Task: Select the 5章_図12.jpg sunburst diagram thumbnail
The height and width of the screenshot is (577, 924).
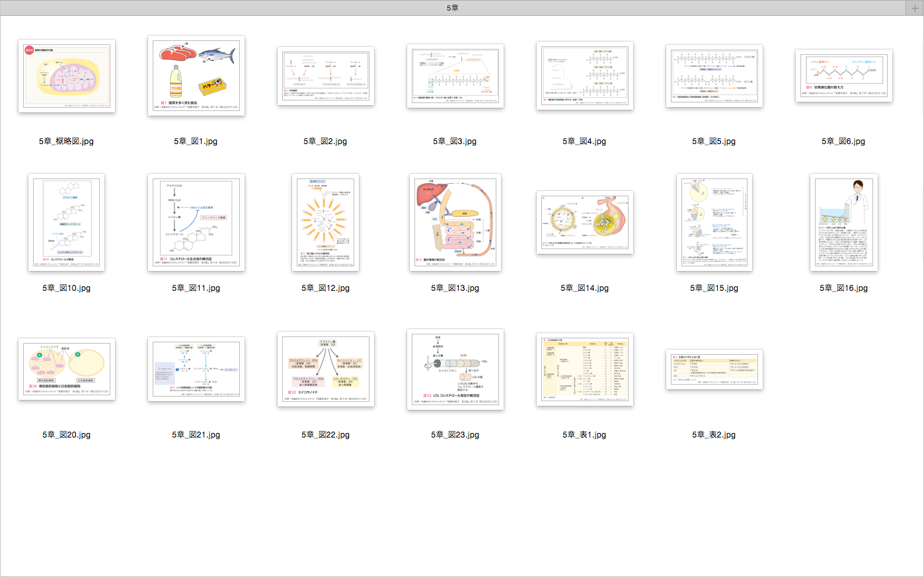Action: tap(326, 223)
